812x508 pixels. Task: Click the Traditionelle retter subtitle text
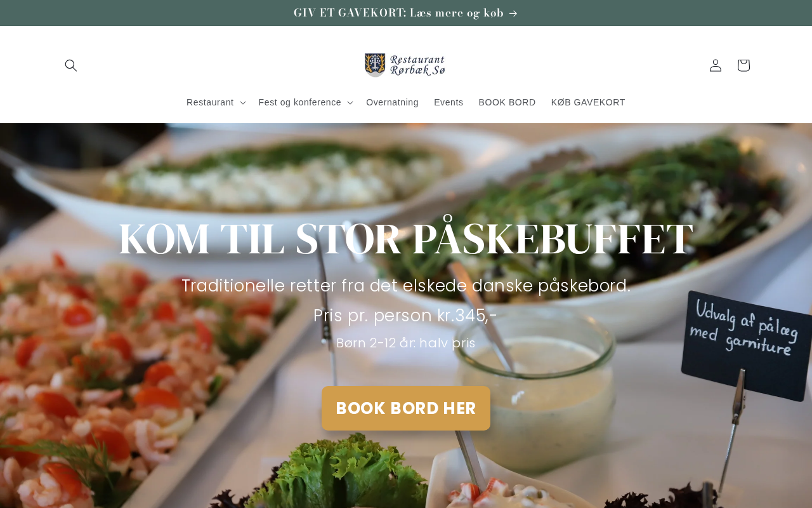coord(406,286)
